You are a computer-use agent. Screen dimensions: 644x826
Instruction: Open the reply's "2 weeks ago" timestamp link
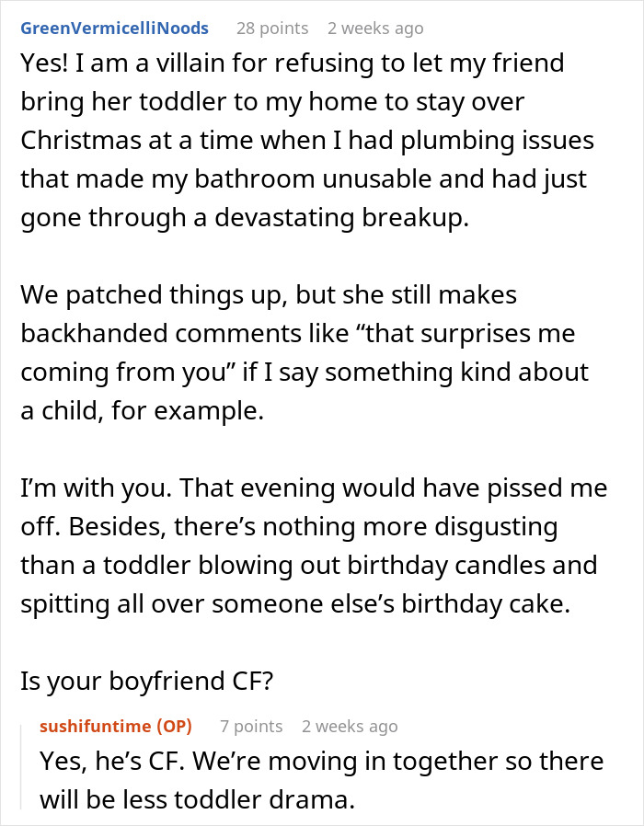(x=350, y=726)
